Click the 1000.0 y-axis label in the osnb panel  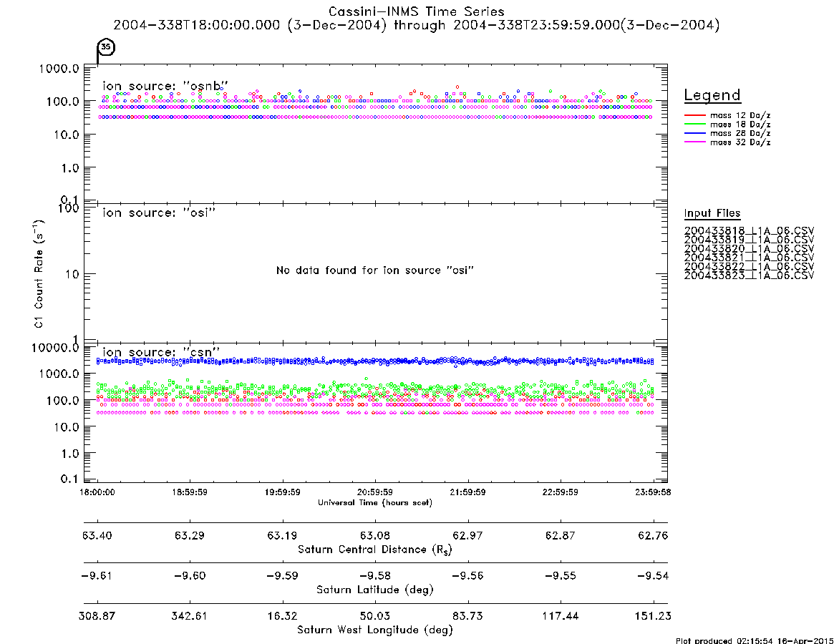click(59, 69)
